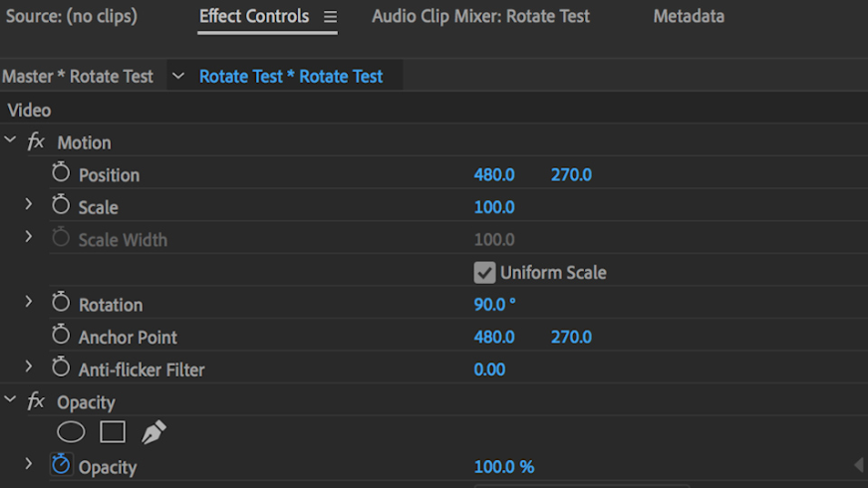The image size is (868, 488).
Task: Select the free draw bezier pen mask
Action: pyautogui.click(x=153, y=432)
